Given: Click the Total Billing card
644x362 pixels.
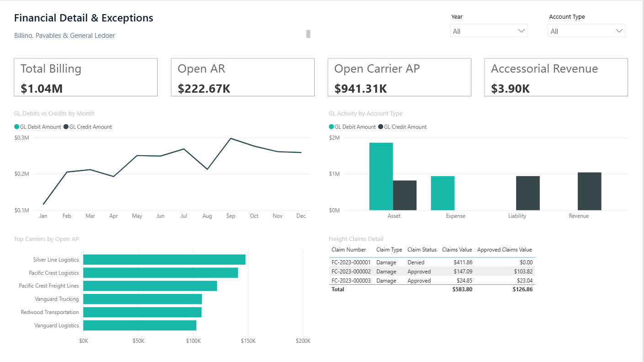Looking at the screenshot, I should tap(86, 77).
